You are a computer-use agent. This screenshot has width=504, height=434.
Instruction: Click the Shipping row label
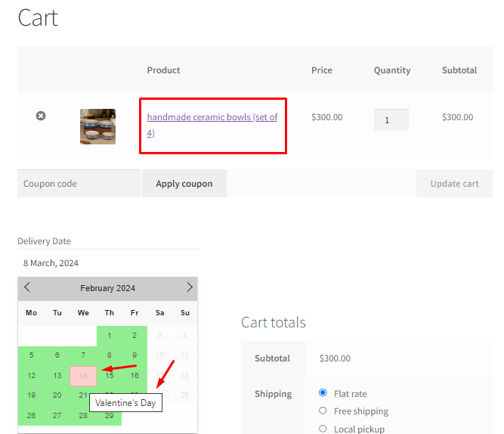pos(274,394)
